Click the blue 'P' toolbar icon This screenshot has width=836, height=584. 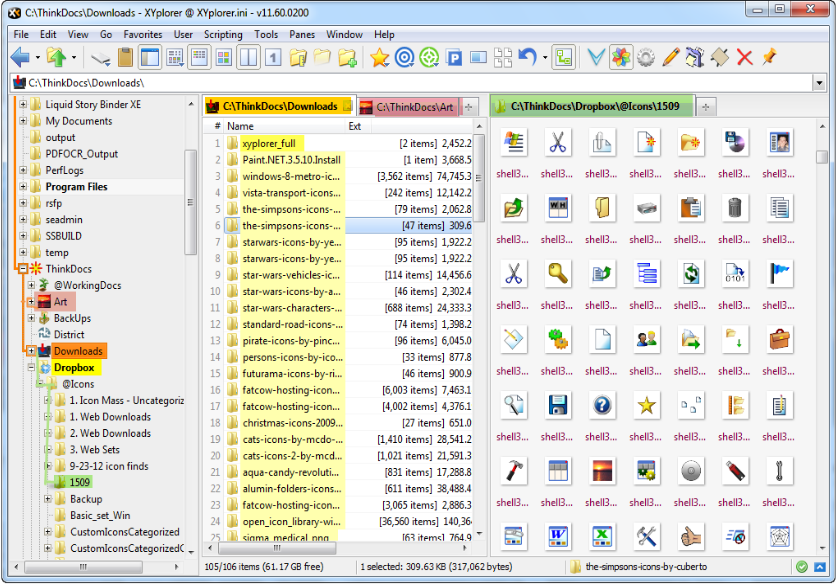[x=454, y=57]
